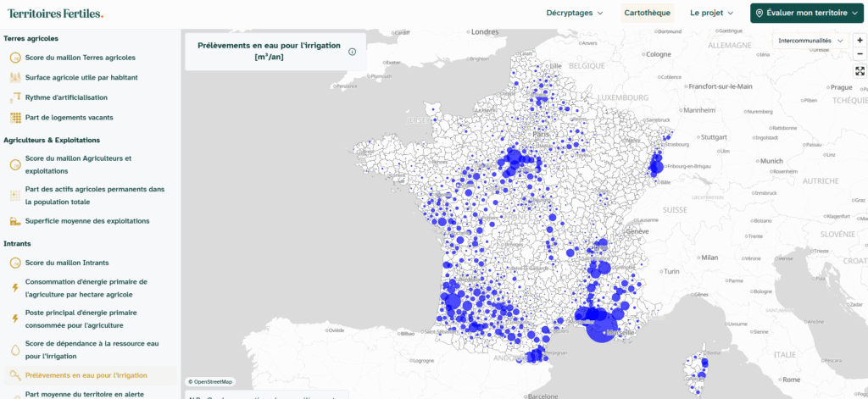Click the Turin label on the map
This screenshot has width=868, height=399.
[671, 272]
